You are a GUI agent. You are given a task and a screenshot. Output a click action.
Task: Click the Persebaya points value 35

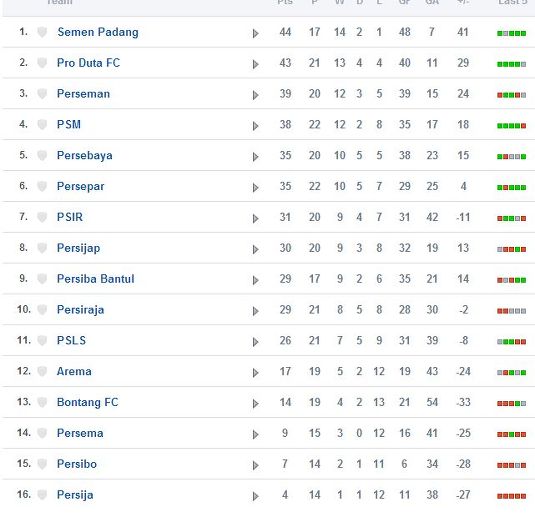click(285, 156)
